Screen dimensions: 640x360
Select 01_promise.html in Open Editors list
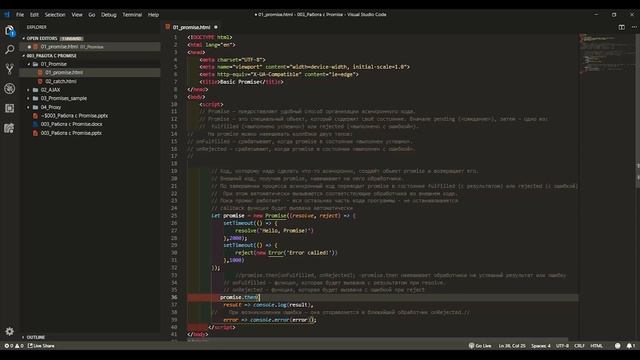[90, 47]
